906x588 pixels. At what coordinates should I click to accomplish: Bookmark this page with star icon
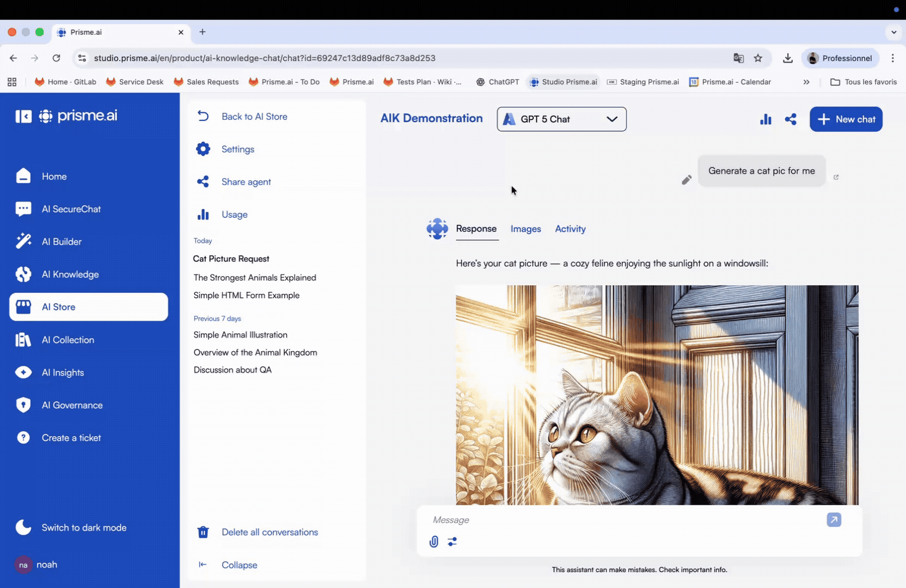coord(758,58)
